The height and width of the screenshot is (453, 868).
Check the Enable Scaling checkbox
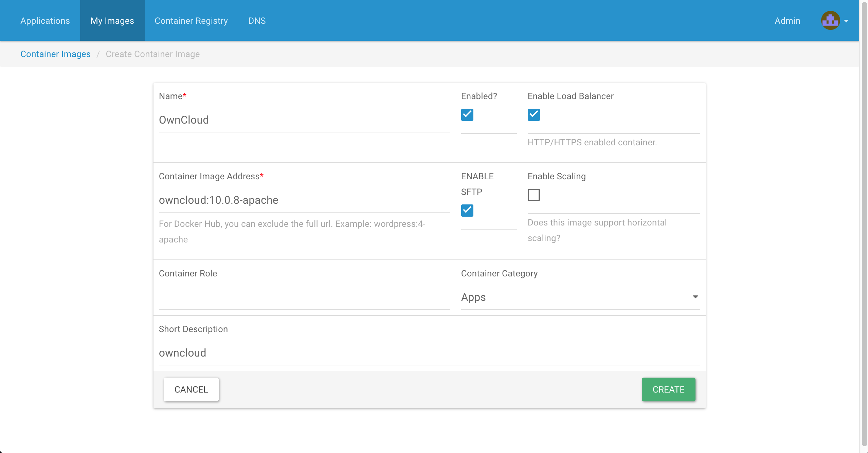pyautogui.click(x=534, y=195)
